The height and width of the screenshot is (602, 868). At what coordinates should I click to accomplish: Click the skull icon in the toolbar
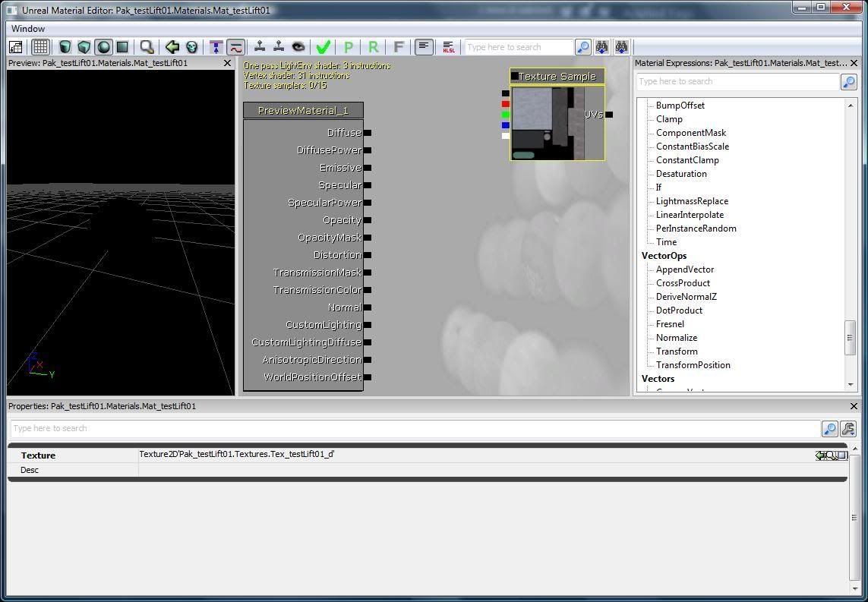[x=191, y=47]
